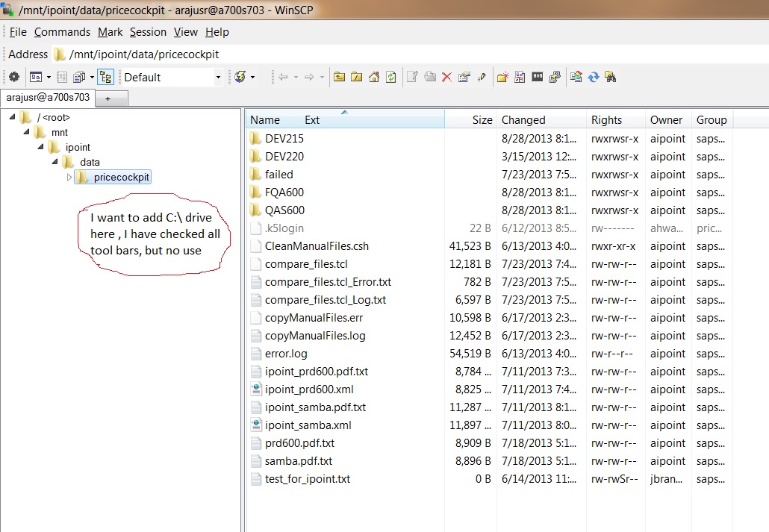Refresh the directory listing icon
The height and width of the screenshot is (532, 769).
coord(390,77)
